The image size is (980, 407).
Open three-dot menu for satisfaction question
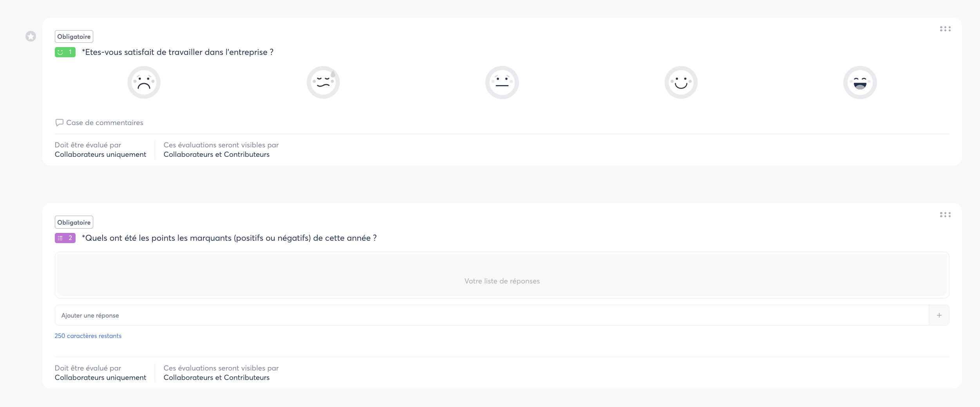(x=945, y=29)
